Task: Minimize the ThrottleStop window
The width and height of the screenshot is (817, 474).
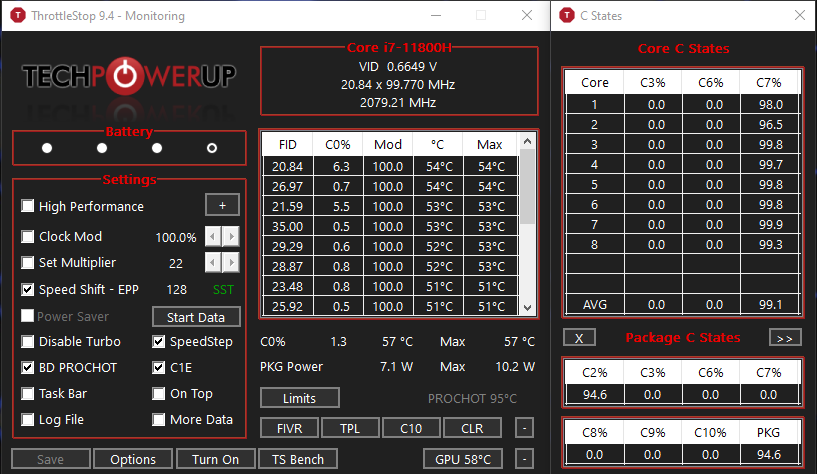Action: 436,16
